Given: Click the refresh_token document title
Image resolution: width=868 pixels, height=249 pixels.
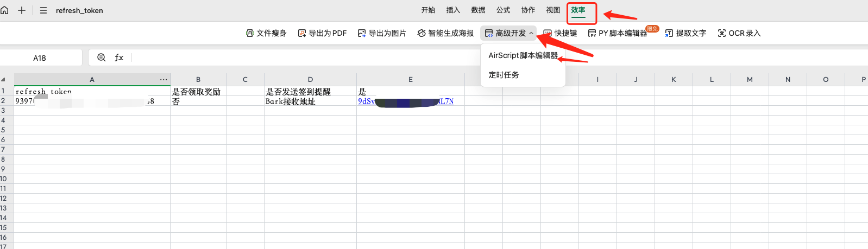Looking at the screenshot, I should (x=79, y=10).
